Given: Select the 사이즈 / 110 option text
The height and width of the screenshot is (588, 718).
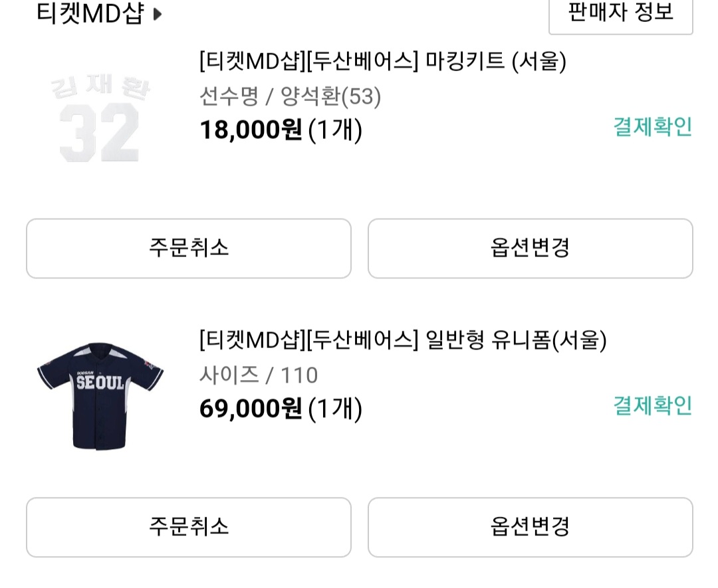Looking at the screenshot, I should (259, 375).
